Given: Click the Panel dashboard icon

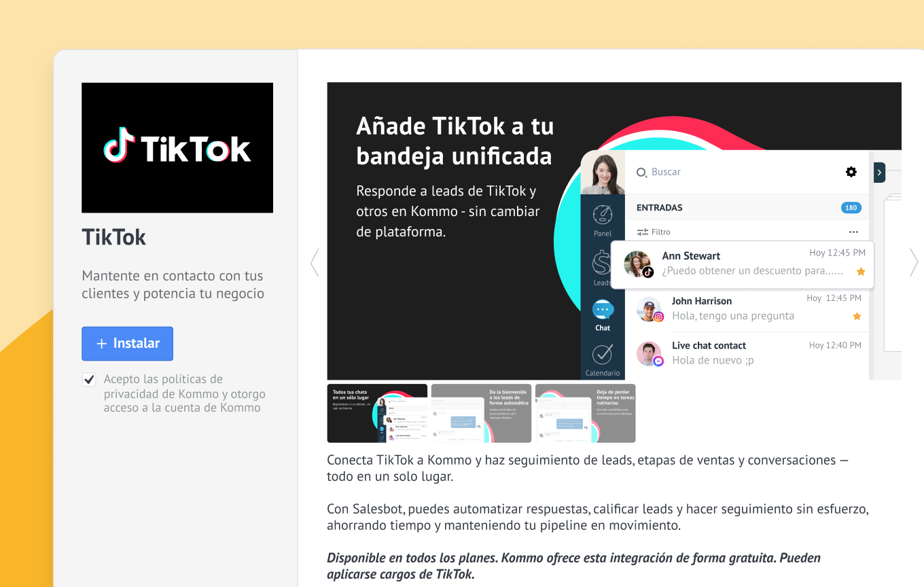Looking at the screenshot, I should 603,216.
